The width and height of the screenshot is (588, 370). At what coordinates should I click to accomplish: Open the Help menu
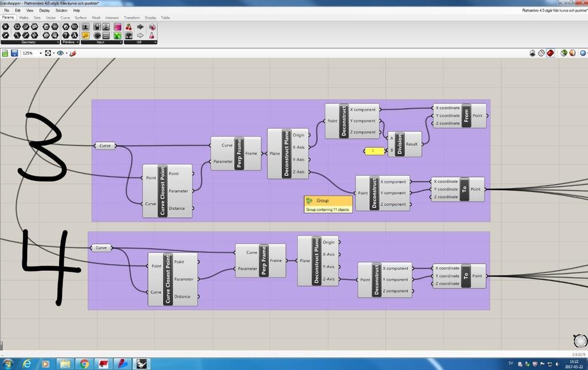tap(76, 10)
